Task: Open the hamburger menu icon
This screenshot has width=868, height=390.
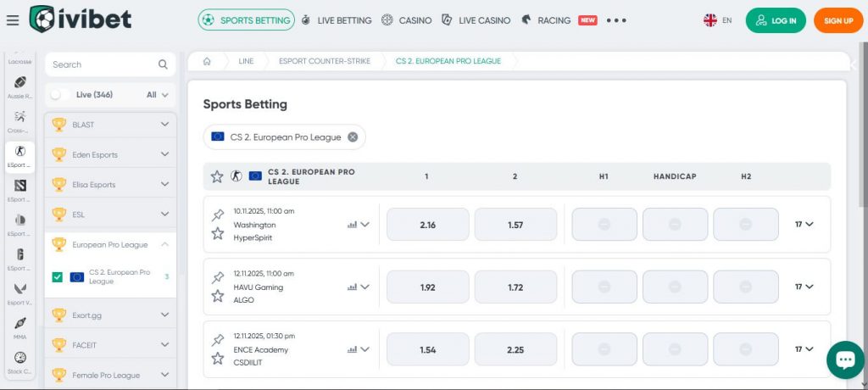Action: (x=12, y=20)
